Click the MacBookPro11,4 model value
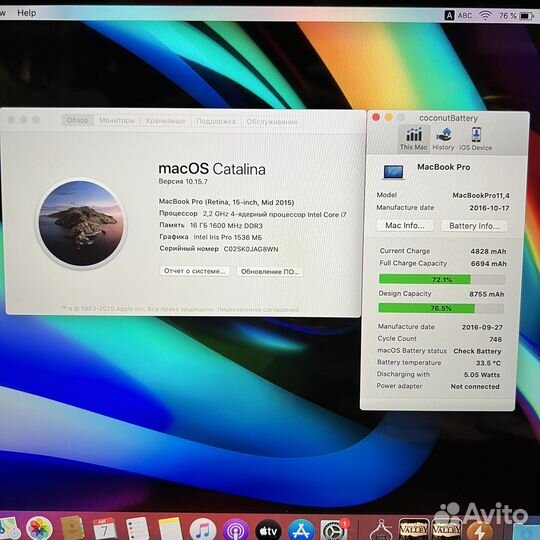 [x=481, y=195]
